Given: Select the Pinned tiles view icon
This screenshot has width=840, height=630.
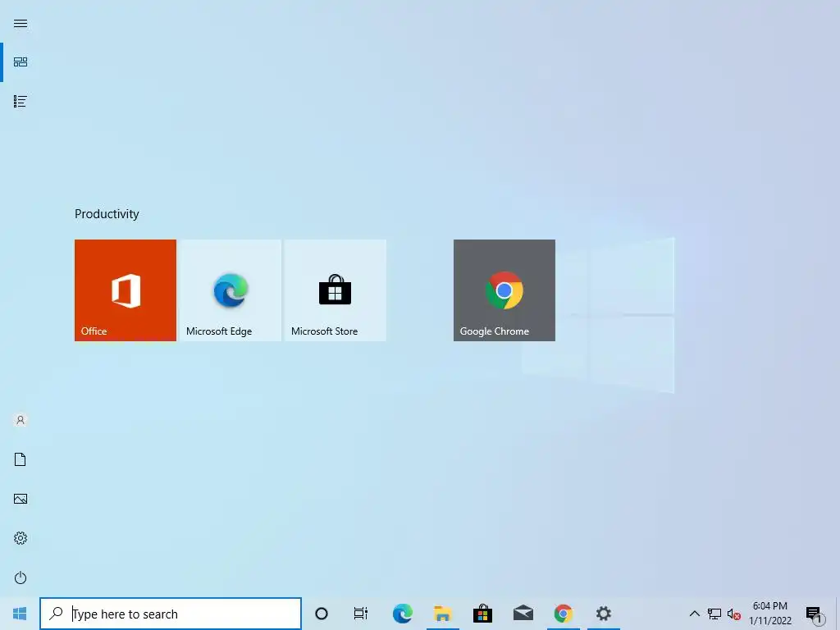Looking at the screenshot, I should click(x=21, y=62).
